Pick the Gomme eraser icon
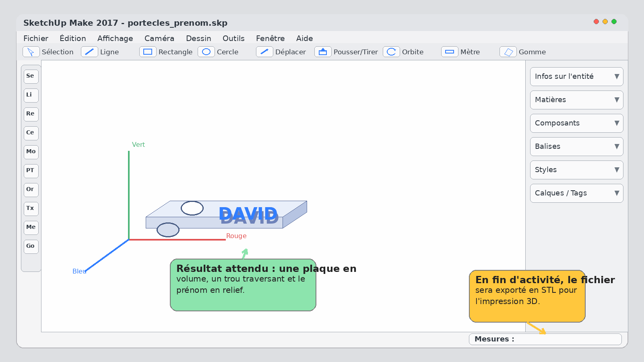Image resolution: width=644 pixels, height=362 pixels. [x=508, y=52]
